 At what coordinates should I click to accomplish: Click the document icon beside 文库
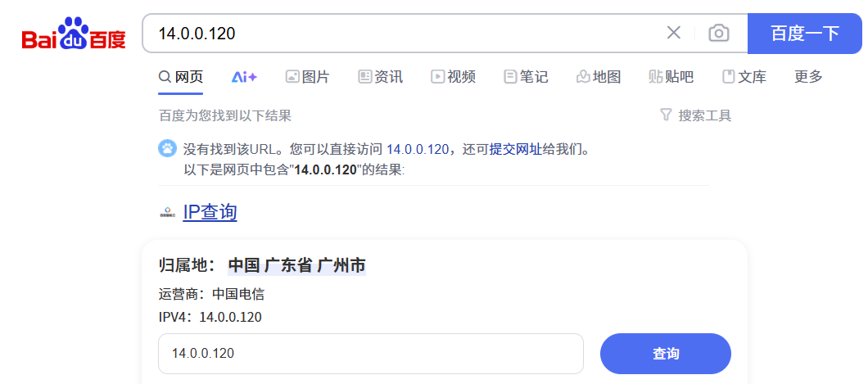pyautogui.click(x=729, y=77)
